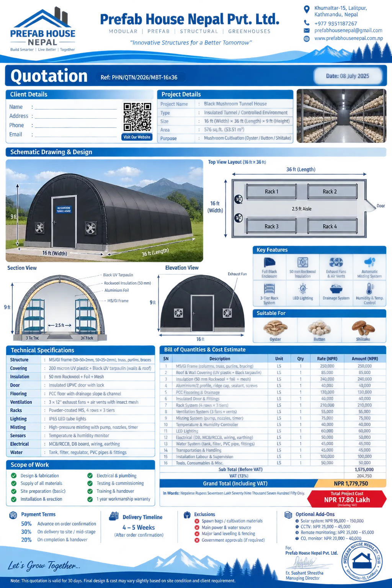Click the phone handset icon in the header

[x=307, y=23]
